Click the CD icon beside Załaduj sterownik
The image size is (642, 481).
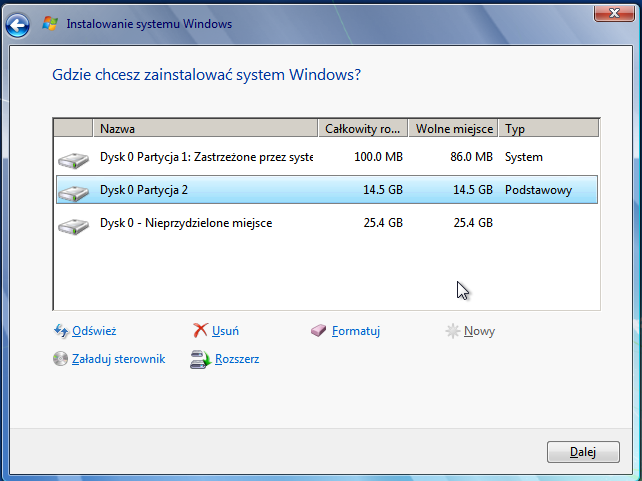(60, 359)
